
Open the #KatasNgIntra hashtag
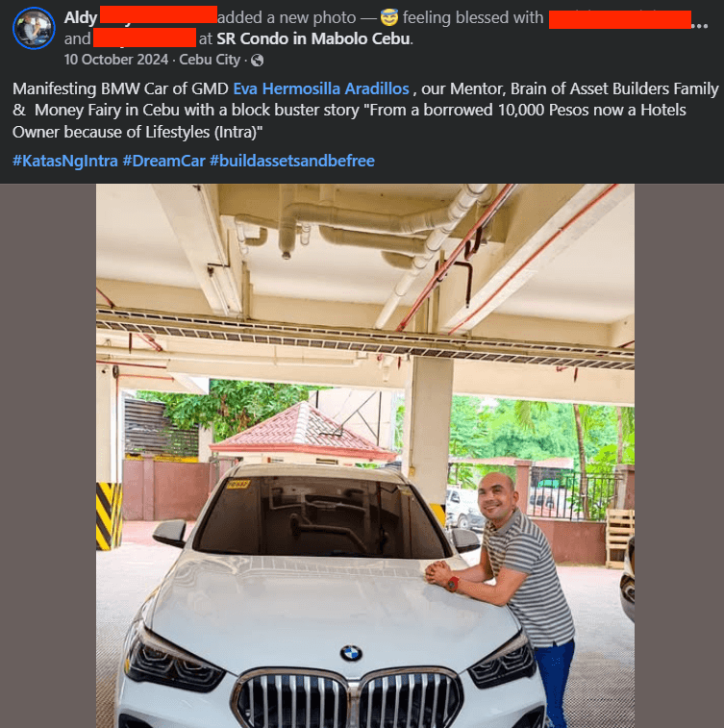coord(65,161)
